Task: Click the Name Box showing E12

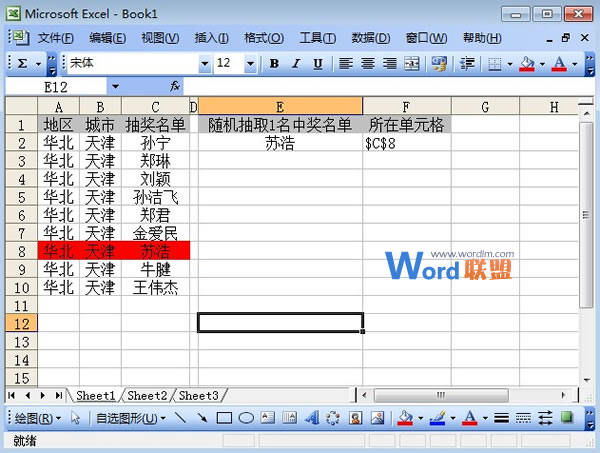Action: [56, 87]
